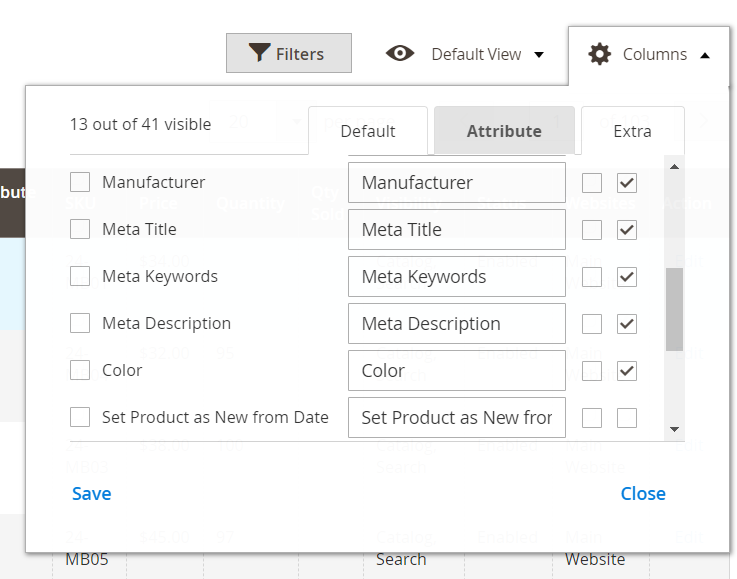Open the Extra tab
This screenshot has height=579, width=737.
(x=632, y=131)
